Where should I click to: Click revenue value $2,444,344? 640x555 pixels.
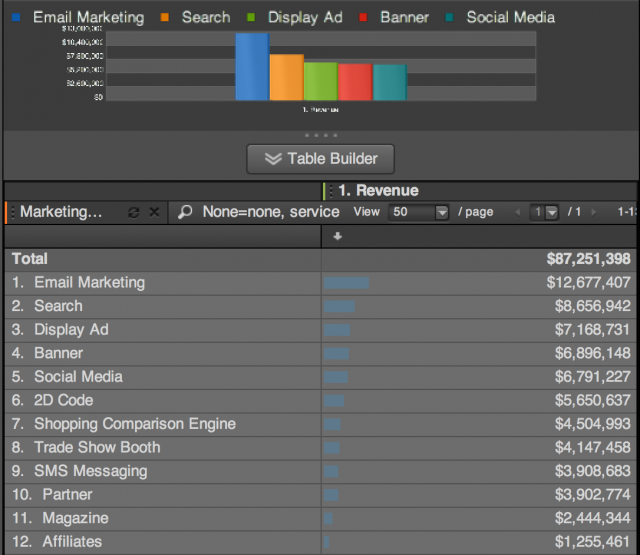click(x=593, y=518)
